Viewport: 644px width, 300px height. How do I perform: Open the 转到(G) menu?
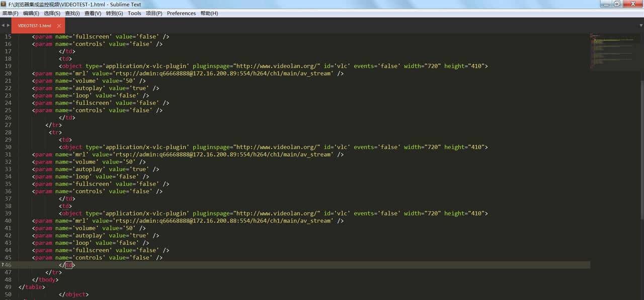pos(114,14)
